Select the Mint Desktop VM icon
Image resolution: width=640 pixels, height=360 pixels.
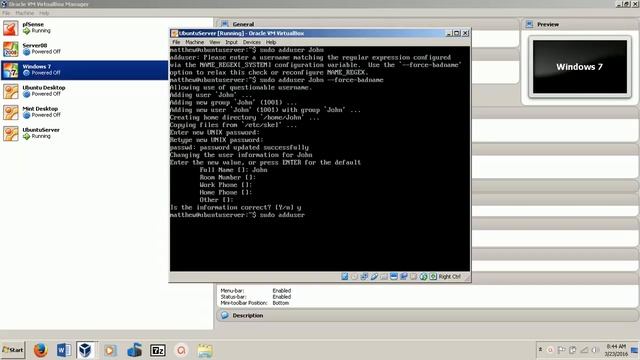tap(11, 112)
